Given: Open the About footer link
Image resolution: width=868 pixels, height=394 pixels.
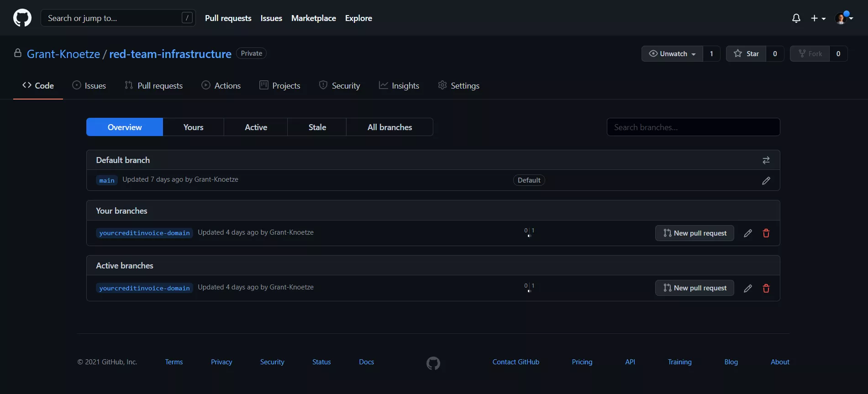Looking at the screenshot, I should tap(780, 362).
